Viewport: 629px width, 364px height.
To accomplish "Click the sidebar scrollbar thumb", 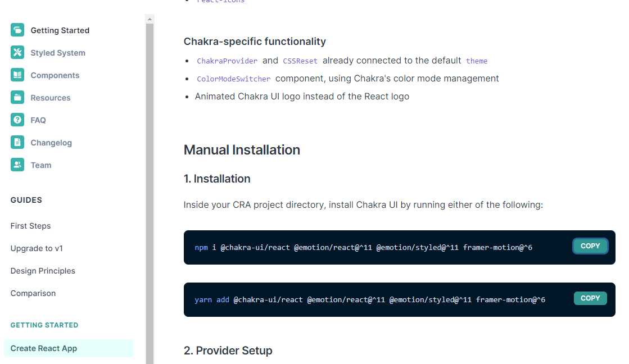I will click(x=150, y=194).
